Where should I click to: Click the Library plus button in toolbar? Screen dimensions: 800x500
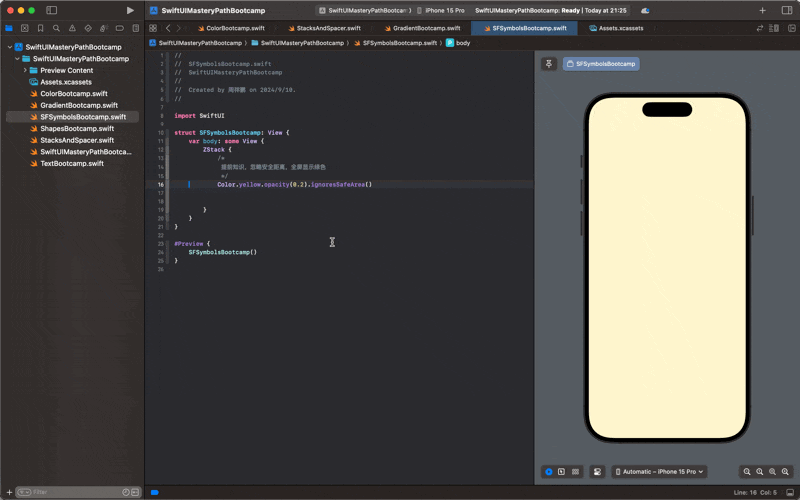click(761, 10)
